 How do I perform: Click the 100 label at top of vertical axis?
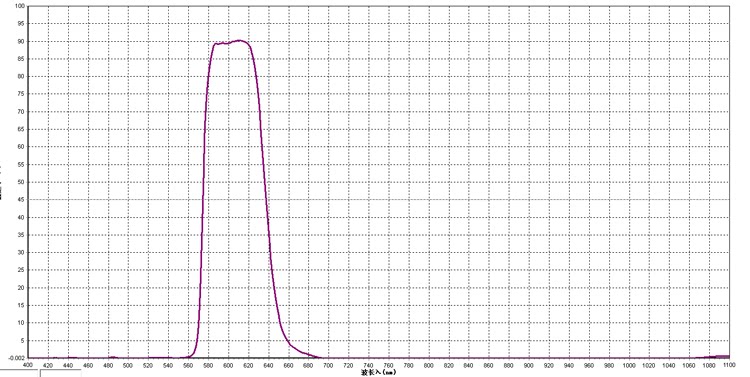[x=20, y=6]
